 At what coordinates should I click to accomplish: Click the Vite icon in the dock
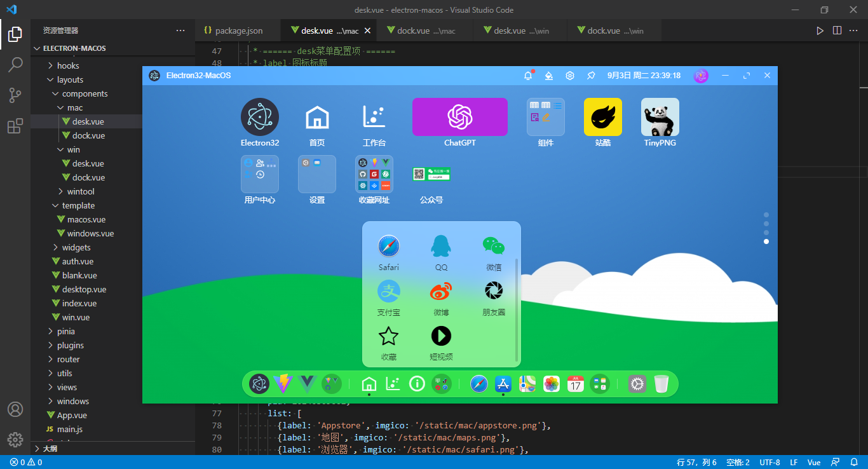tap(283, 384)
